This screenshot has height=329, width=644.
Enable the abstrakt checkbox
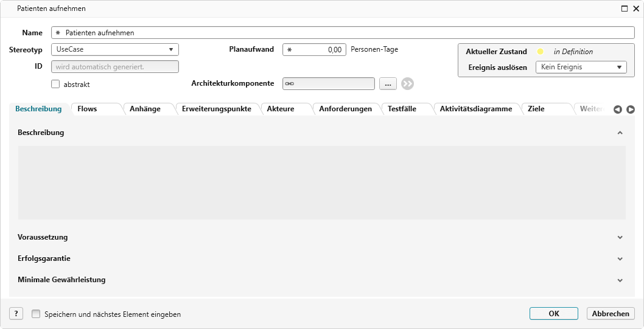click(56, 85)
